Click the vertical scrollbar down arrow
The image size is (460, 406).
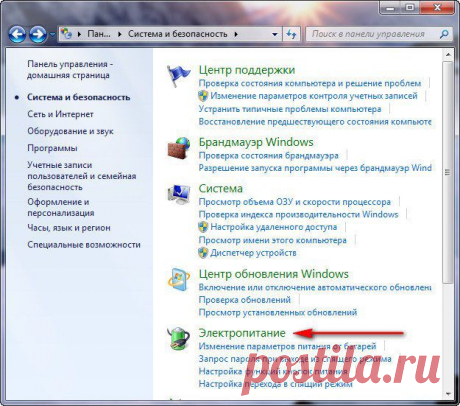(448, 394)
